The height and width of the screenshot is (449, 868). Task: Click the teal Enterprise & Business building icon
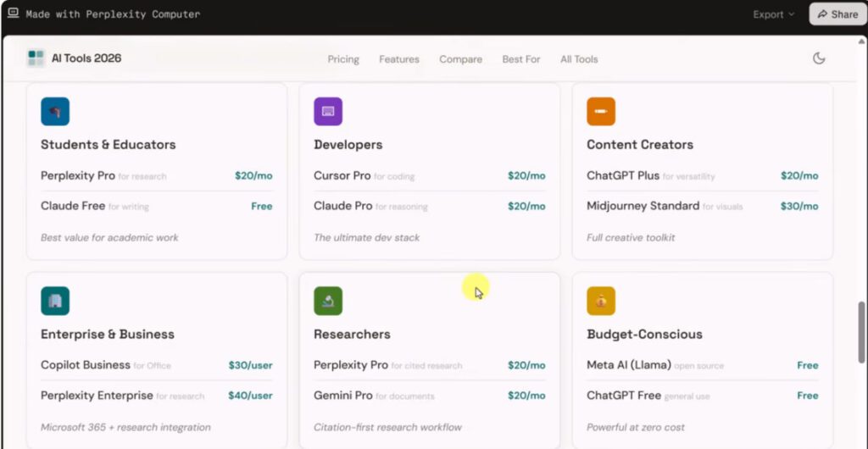(x=55, y=301)
